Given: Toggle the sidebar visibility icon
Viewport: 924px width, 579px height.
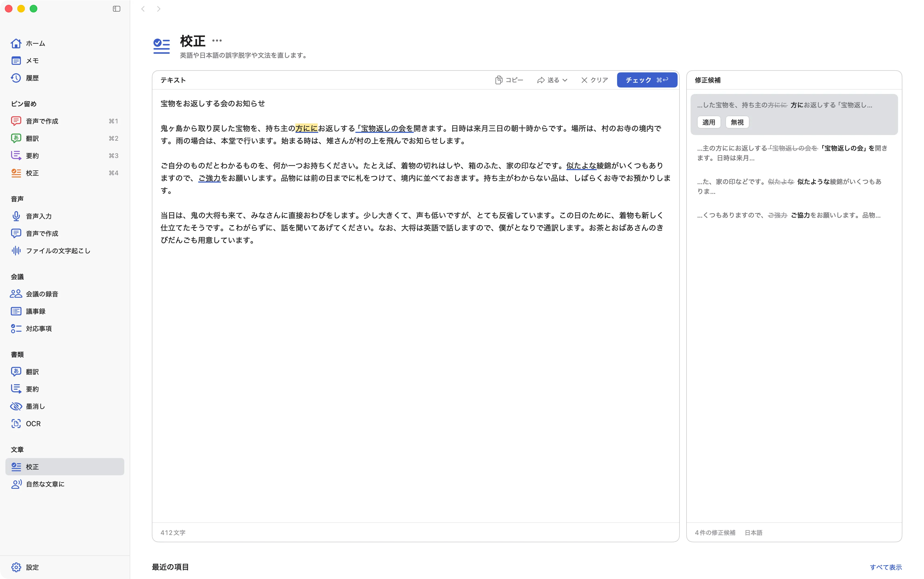Looking at the screenshot, I should pos(116,9).
